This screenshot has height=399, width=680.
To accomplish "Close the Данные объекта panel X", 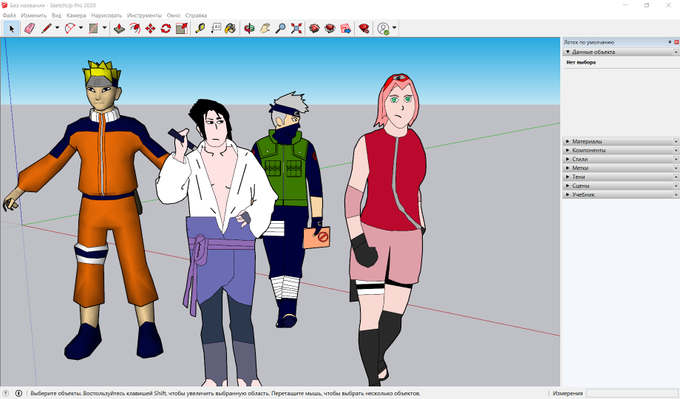I will [676, 52].
